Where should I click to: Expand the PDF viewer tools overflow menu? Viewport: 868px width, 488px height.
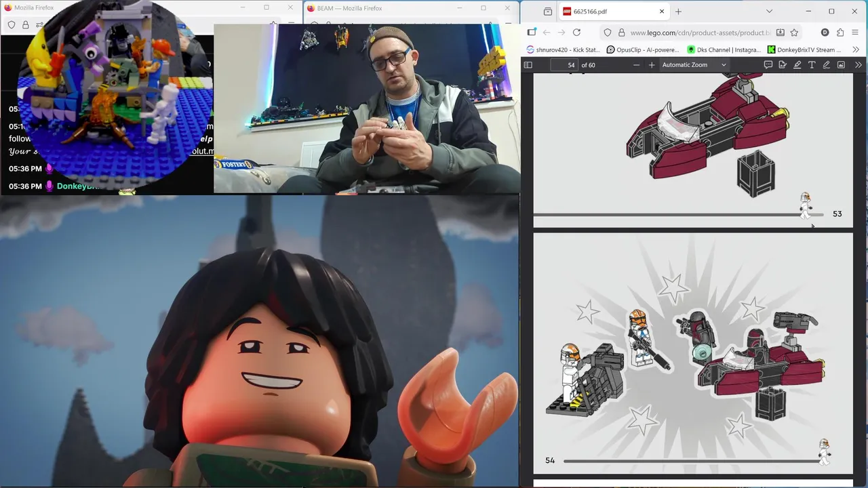click(x=858, y=65)
